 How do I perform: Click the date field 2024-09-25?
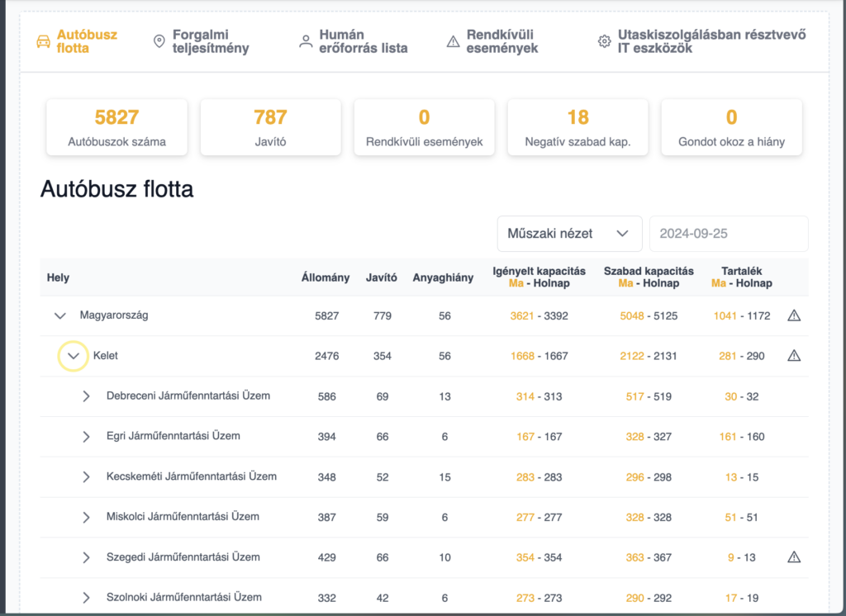[729, 234]
